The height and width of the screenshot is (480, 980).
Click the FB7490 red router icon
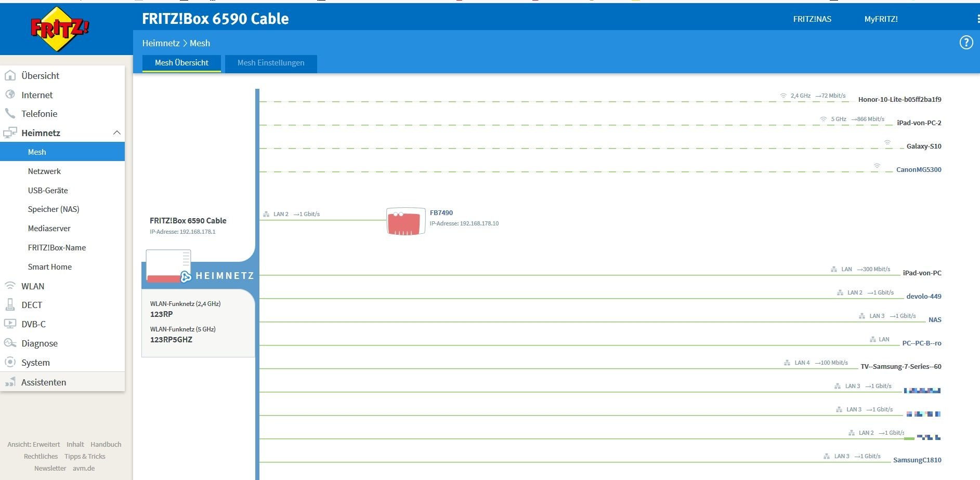point(406,222)
